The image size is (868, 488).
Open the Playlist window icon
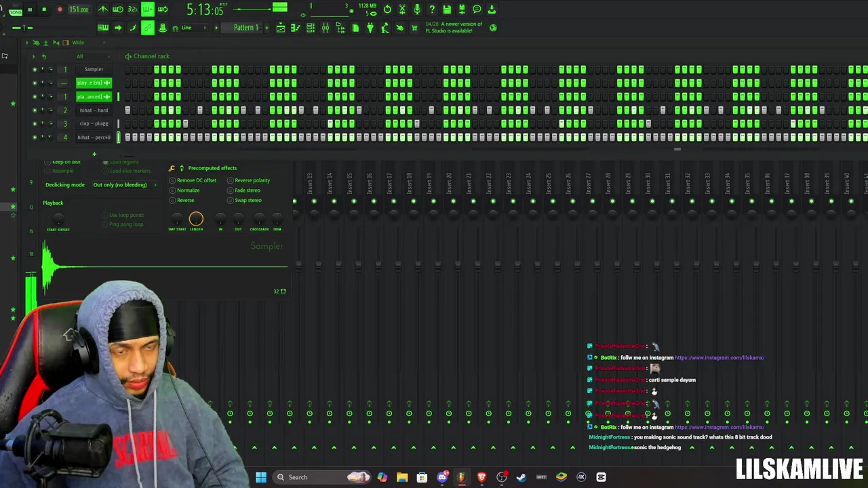click(281, 28)
